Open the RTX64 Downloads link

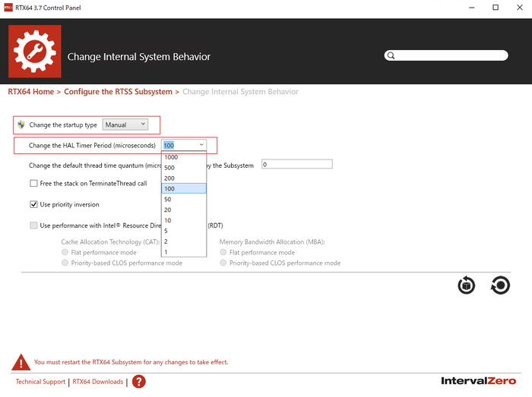coord(97,382)
